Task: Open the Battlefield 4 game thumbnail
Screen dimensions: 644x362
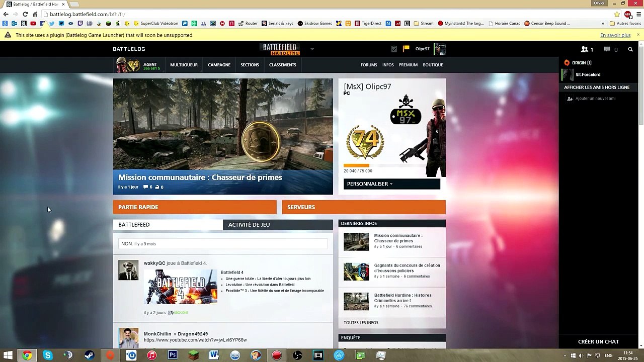Action: tap(181, 287)
